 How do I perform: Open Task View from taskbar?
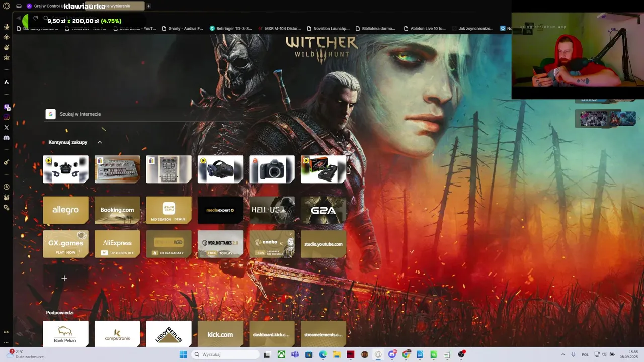point(267,354)
